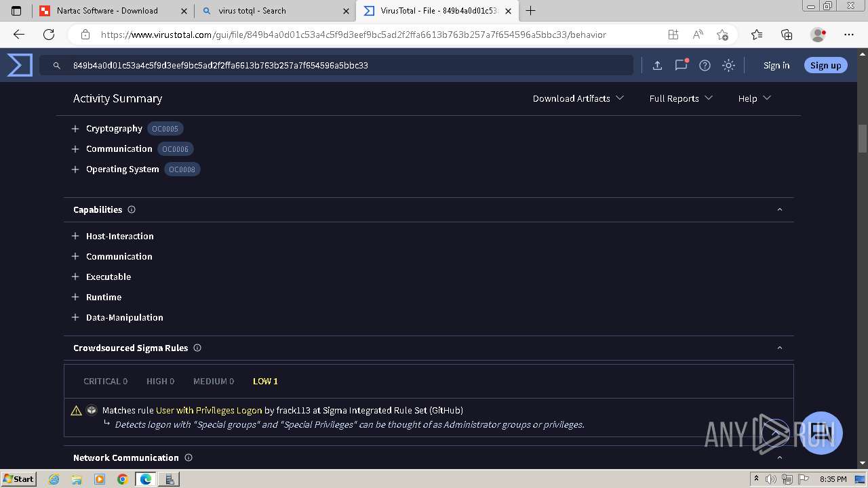Click the taskbar clock 8:35 PM

[833, 479]
